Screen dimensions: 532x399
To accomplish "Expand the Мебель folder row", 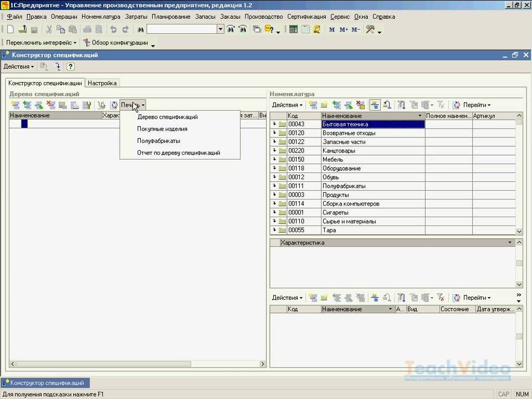I will (x=274, y=160).
